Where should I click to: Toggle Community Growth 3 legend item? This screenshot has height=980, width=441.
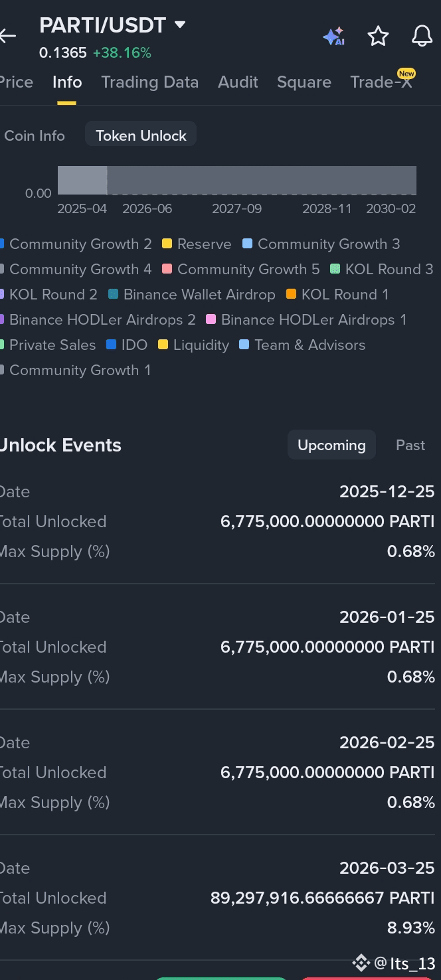click(321, 244)
